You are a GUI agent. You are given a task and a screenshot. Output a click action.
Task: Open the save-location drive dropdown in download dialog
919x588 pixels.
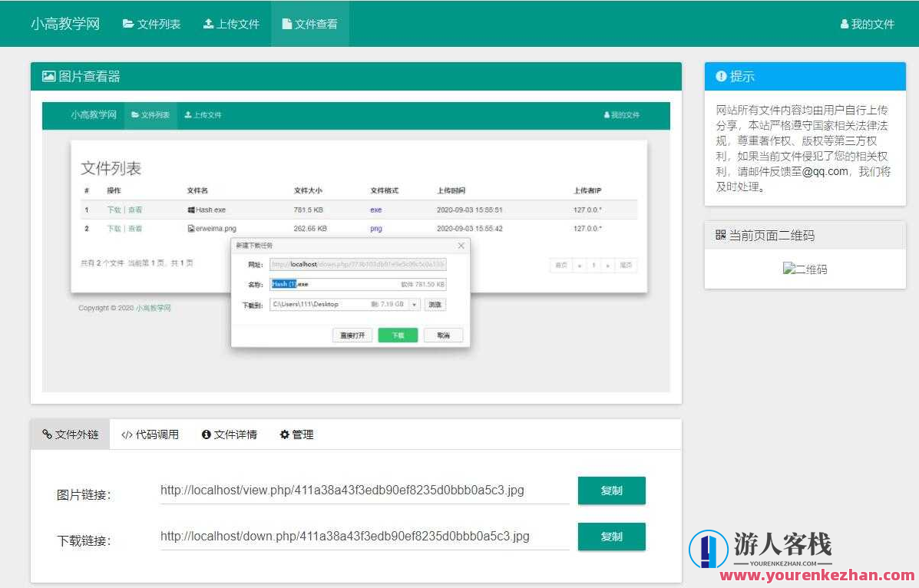tap(412, 304)
